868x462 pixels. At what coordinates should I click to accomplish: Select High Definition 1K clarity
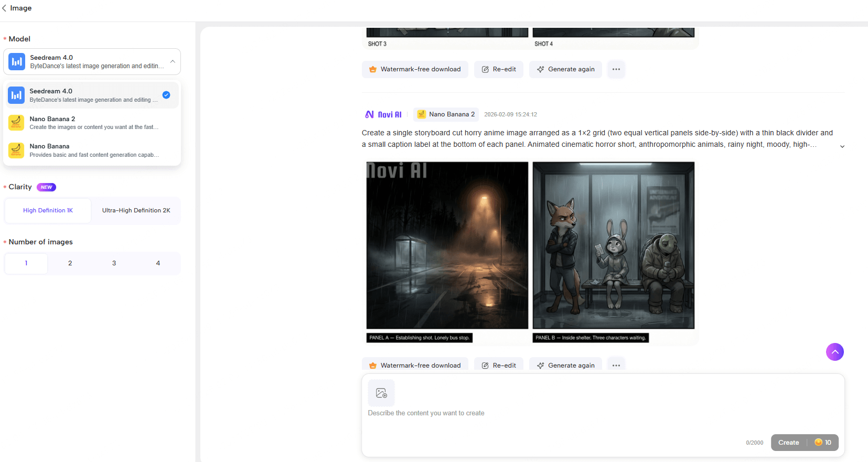point(48,210)
